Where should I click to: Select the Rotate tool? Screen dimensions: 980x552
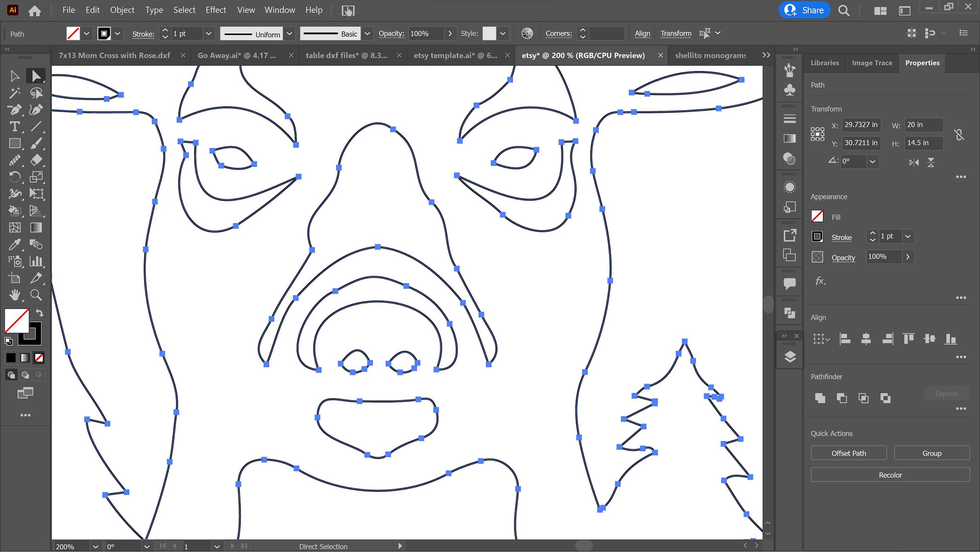click(15, 177)
